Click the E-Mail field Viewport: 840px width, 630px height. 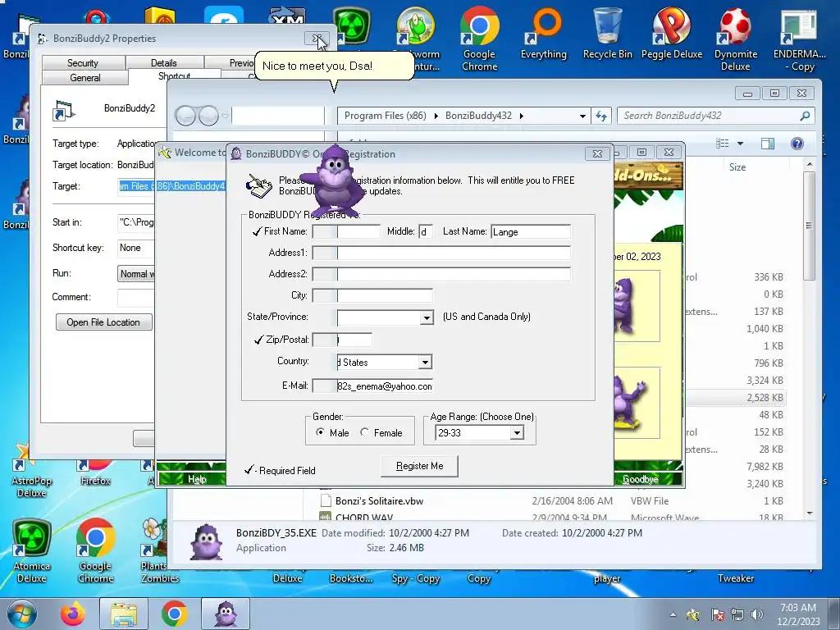[372, 386]
